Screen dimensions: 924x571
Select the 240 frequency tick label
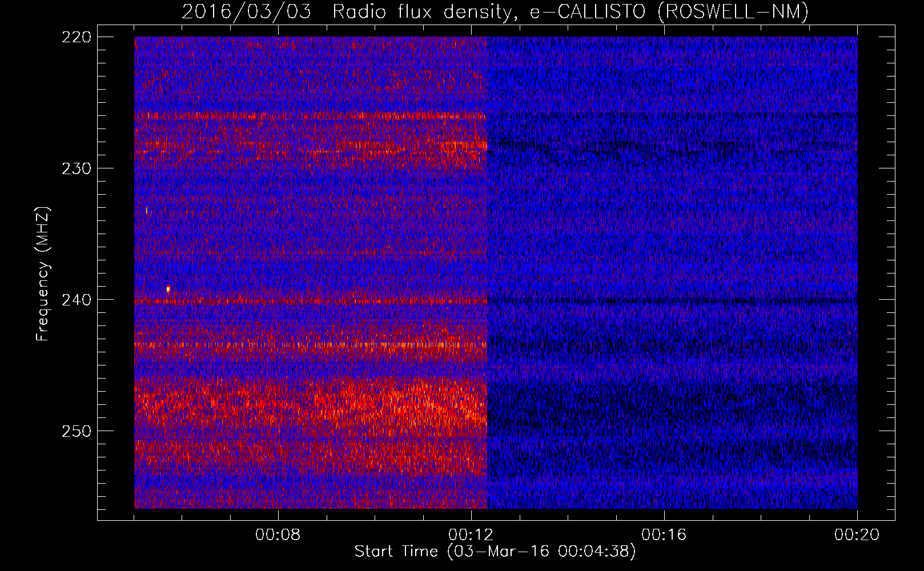(76, 300)
